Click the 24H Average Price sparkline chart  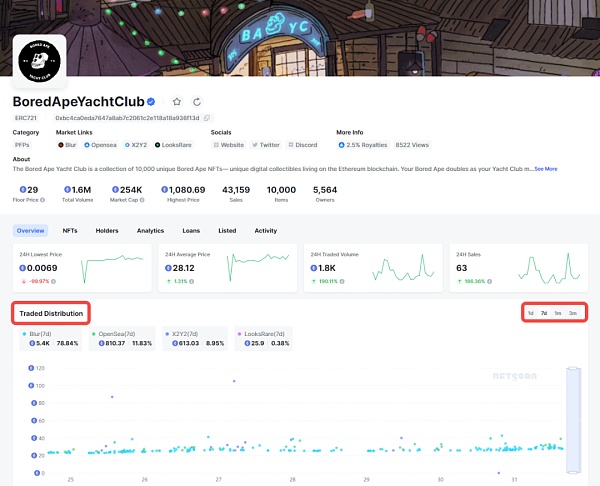258,267
